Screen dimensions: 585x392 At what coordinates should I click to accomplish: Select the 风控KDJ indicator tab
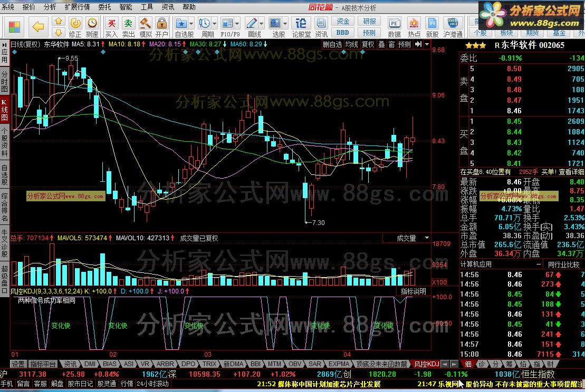point(426,364)
